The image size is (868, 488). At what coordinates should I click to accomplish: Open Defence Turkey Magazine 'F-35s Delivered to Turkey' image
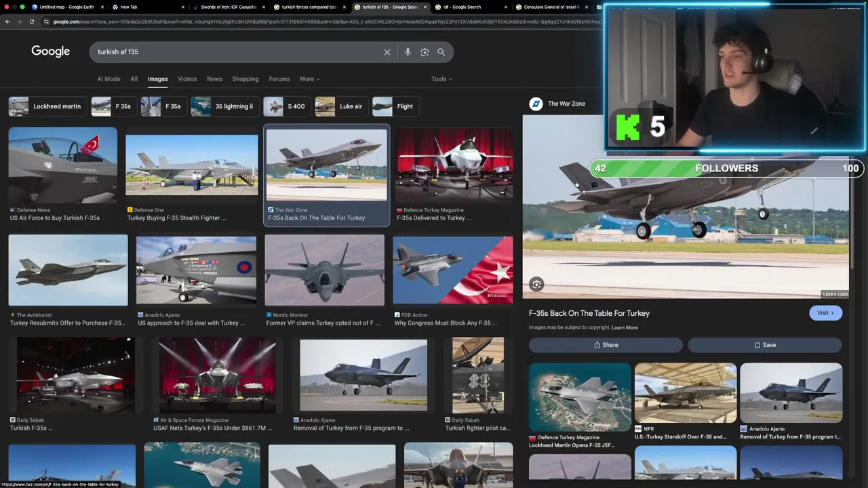pyautogui.click(x=454, y=165)
